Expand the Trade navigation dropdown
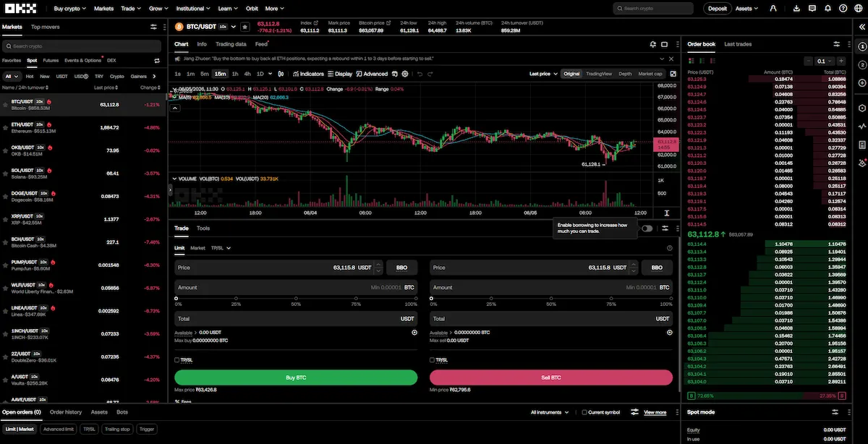 click(131, 9)
